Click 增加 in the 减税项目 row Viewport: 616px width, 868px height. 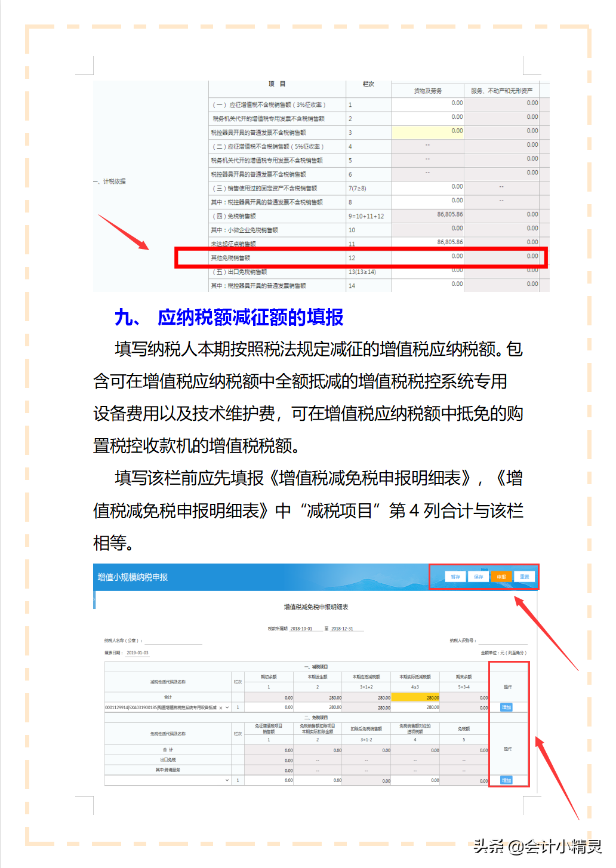coord(506,707)
